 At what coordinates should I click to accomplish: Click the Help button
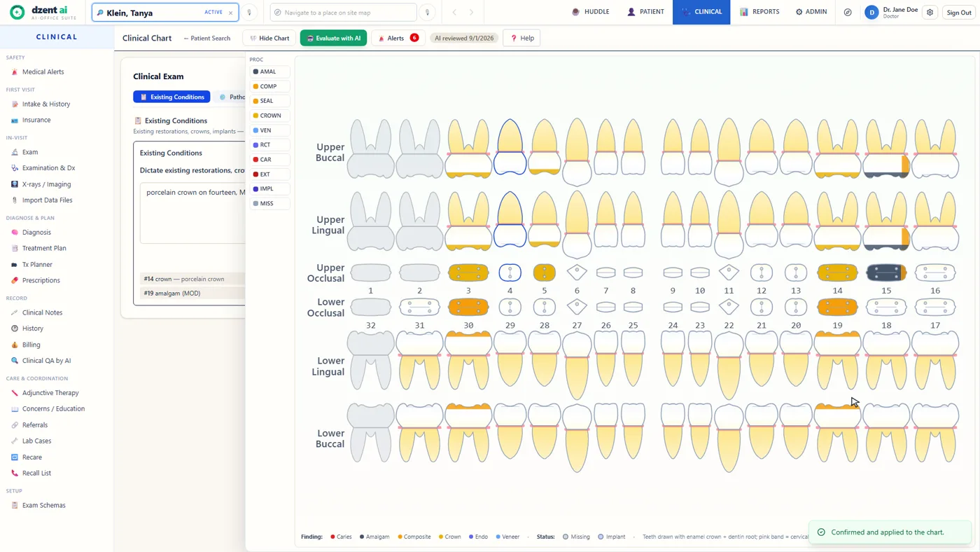tap(522, 38)
